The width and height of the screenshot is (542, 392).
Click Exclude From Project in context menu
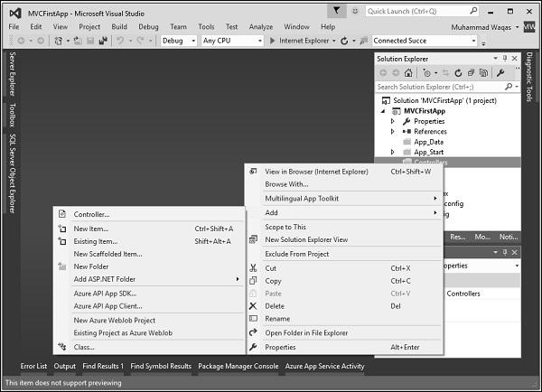coord(295,254)
